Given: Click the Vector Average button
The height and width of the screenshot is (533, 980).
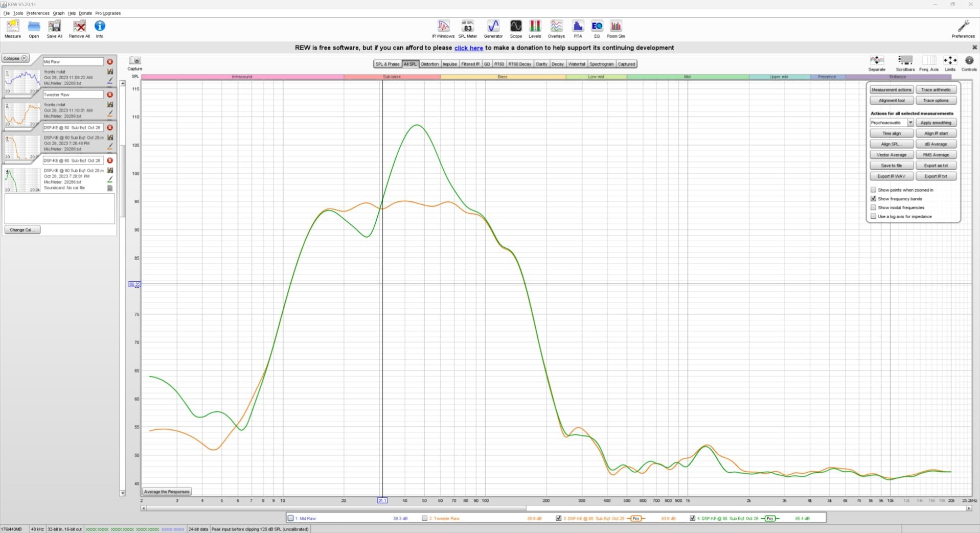Looking at the screenshot, I should coord(892,155).
